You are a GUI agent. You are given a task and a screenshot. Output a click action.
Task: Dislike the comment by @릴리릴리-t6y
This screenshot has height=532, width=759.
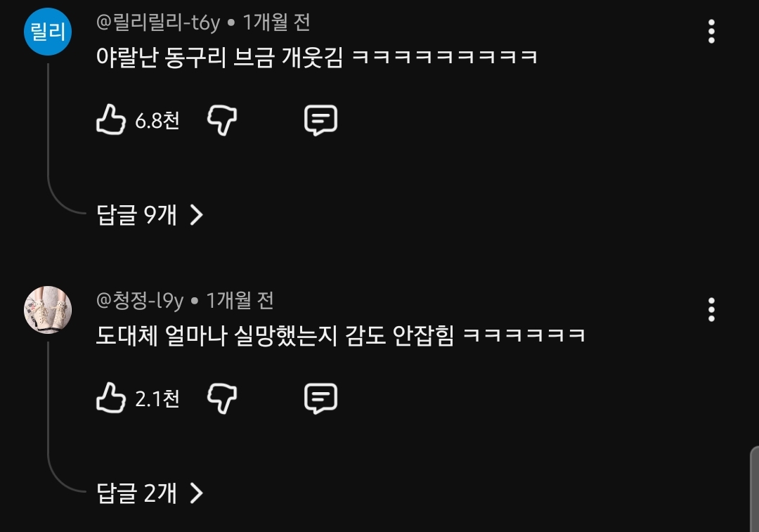click(x=222, y=120)
